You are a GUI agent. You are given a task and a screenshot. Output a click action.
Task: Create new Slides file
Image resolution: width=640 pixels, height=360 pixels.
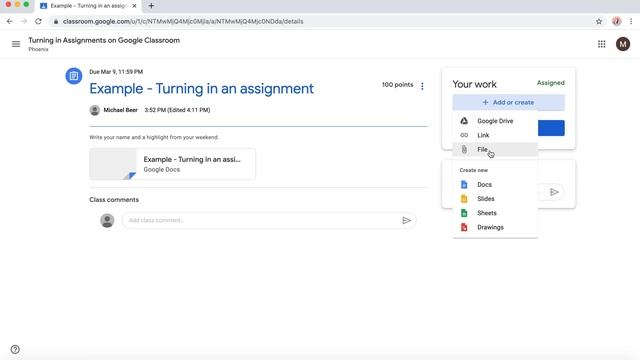(495, 199)
